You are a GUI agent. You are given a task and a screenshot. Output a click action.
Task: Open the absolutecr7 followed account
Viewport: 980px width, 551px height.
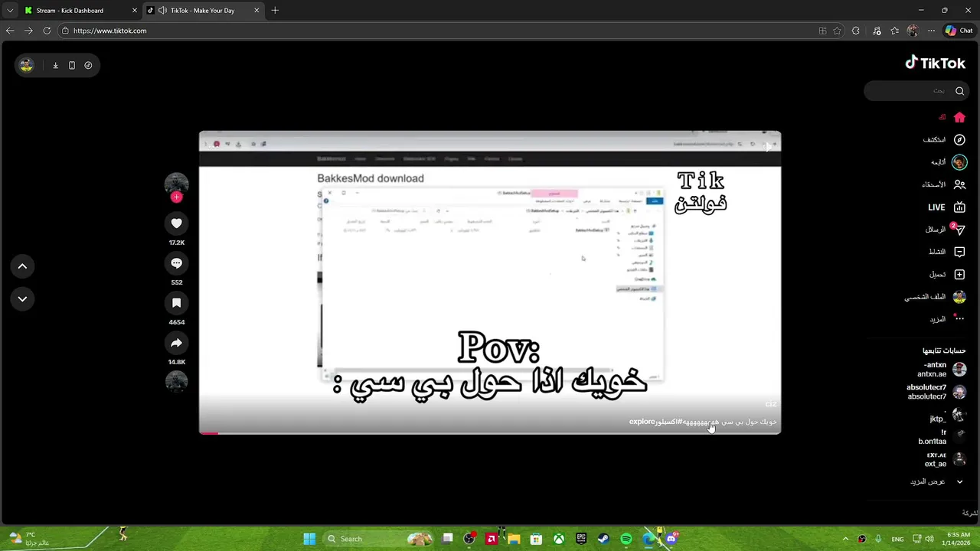point(936,393)
